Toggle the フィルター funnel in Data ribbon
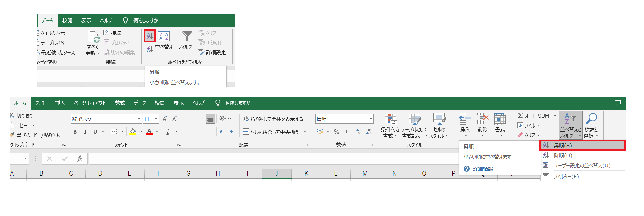The image size is (644, 216). pos(187,36)
